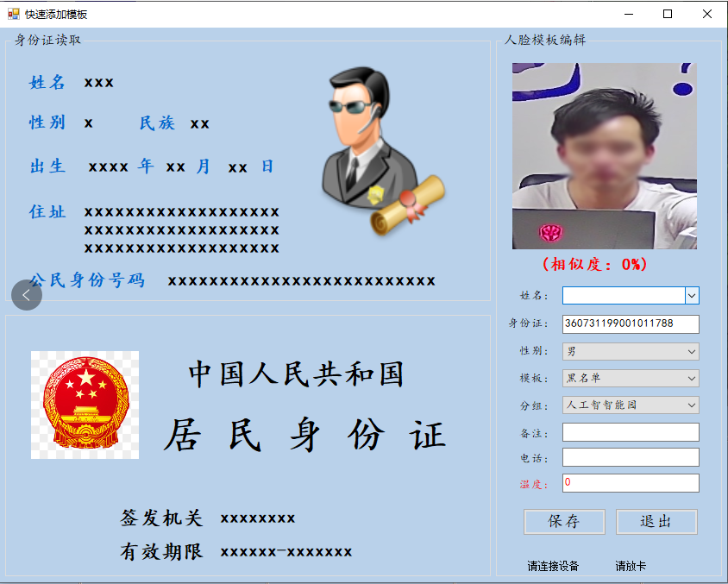Click the 备注 text field
Viewport: 728px width, 584px height.
[x=631, y=432]
